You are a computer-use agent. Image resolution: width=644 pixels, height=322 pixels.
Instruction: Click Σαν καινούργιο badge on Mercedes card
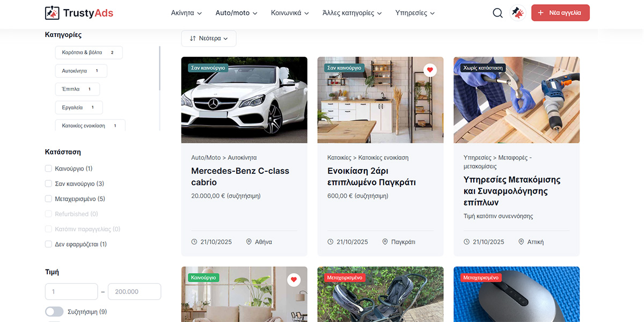pyautogui.click(x=208, y=68)
